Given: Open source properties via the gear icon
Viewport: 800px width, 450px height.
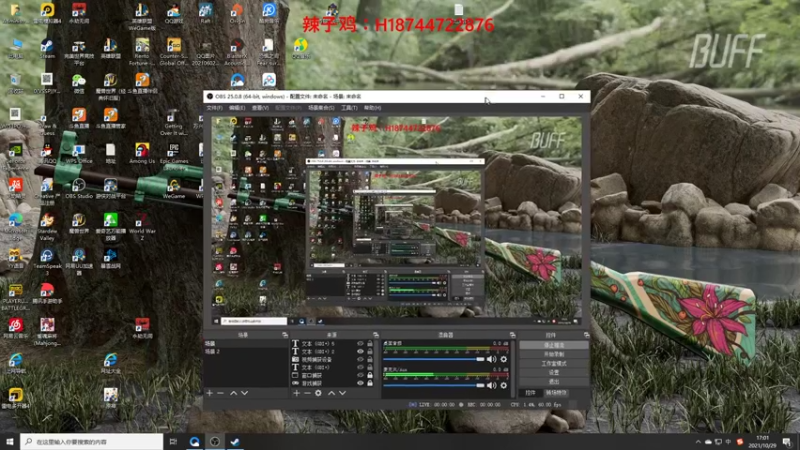Looking at the screenshot, I should click(x=318, y=393).
